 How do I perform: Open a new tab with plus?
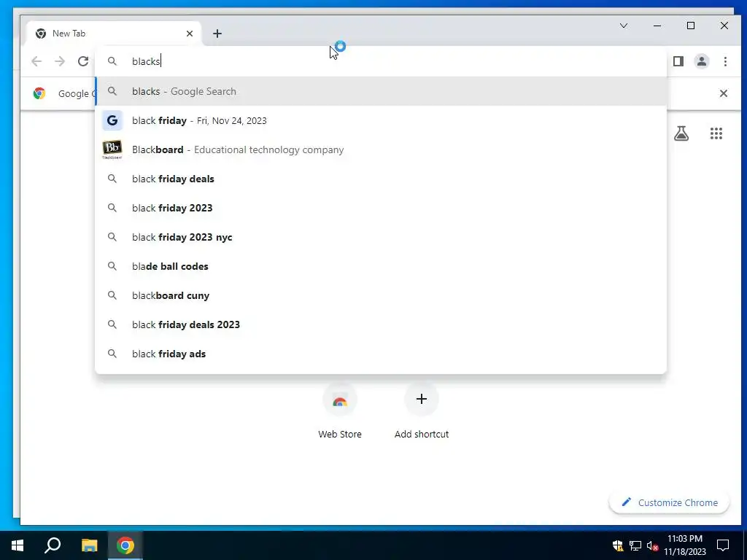coord(217,34)
